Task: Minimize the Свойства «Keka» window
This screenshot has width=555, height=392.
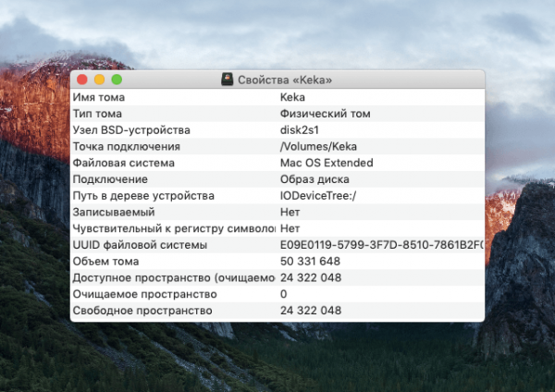Action: [100, 80]
